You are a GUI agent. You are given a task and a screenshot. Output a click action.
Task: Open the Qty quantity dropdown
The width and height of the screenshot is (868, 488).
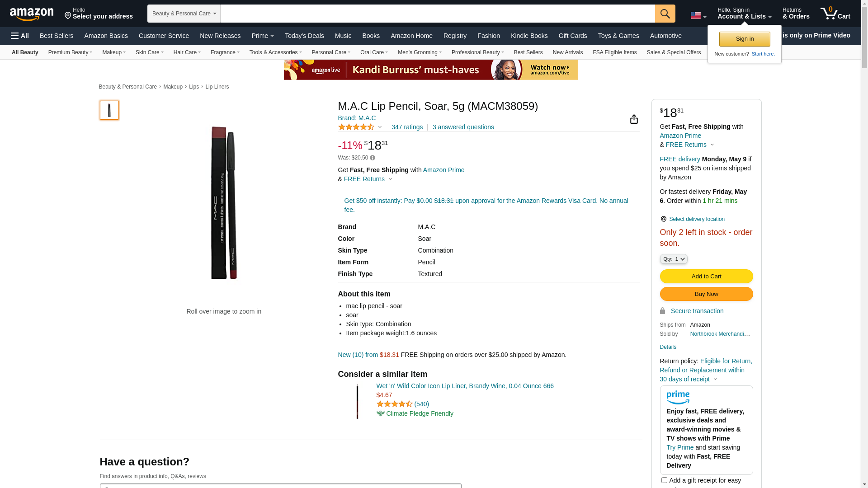(674, 259)
